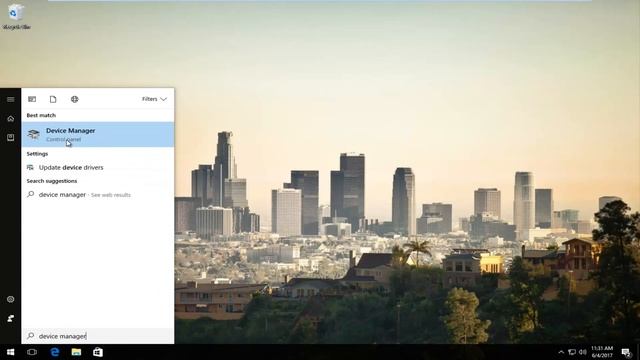Click the magnifier icon beside web suggestion
This screenshot has height=360, width=640.
pyautogui.click(x=31, y=195)
